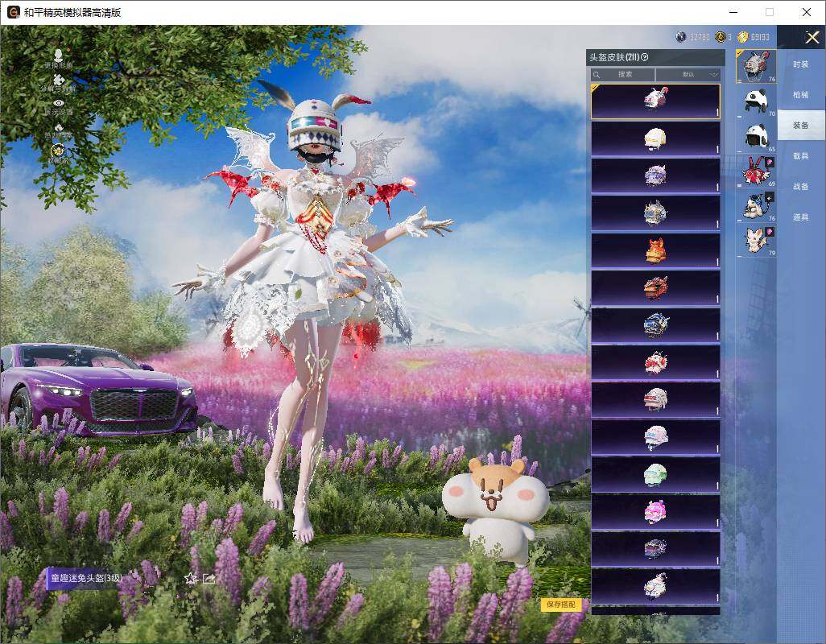826x644 pixels.
Task: Select the red bunny slot numbered 69
Action: pyautogui.click(x=757, y=171)
